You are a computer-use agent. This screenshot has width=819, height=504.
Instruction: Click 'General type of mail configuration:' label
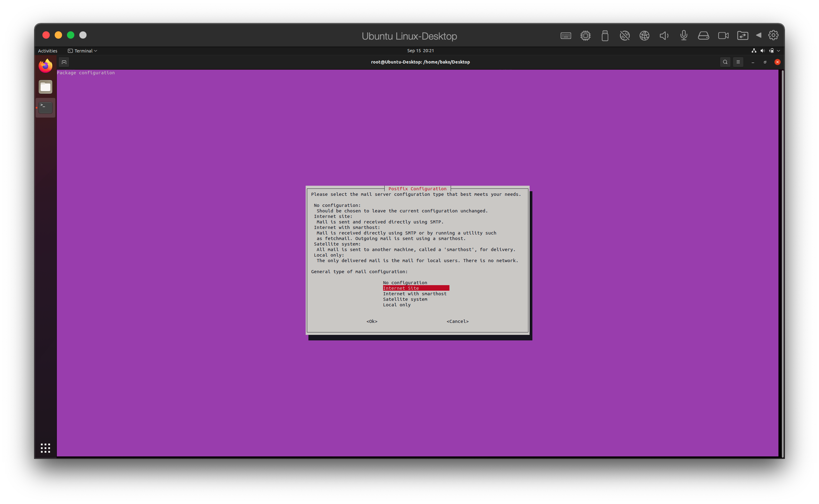click(x=359, y=272)
